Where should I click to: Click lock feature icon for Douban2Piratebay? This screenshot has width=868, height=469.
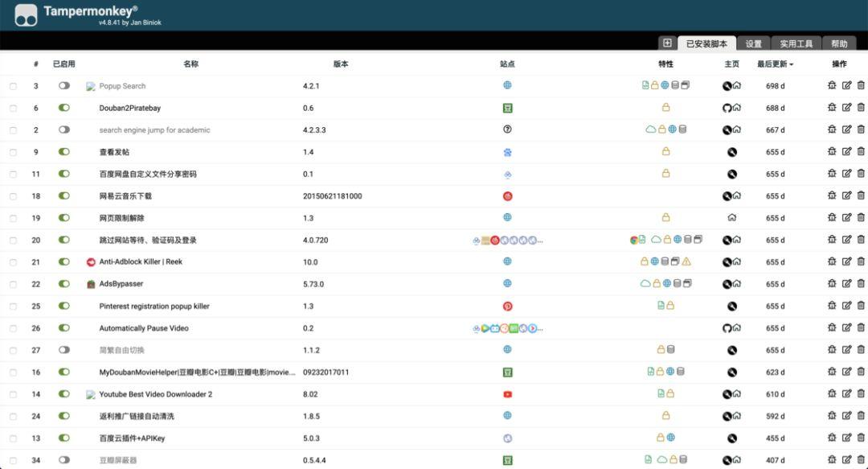tap(666, 108)
